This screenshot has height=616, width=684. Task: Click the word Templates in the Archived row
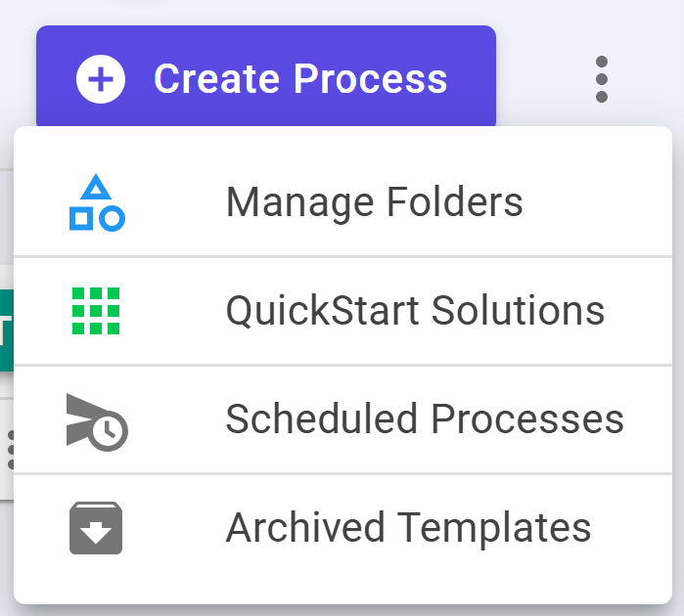(x=494, y=528)
